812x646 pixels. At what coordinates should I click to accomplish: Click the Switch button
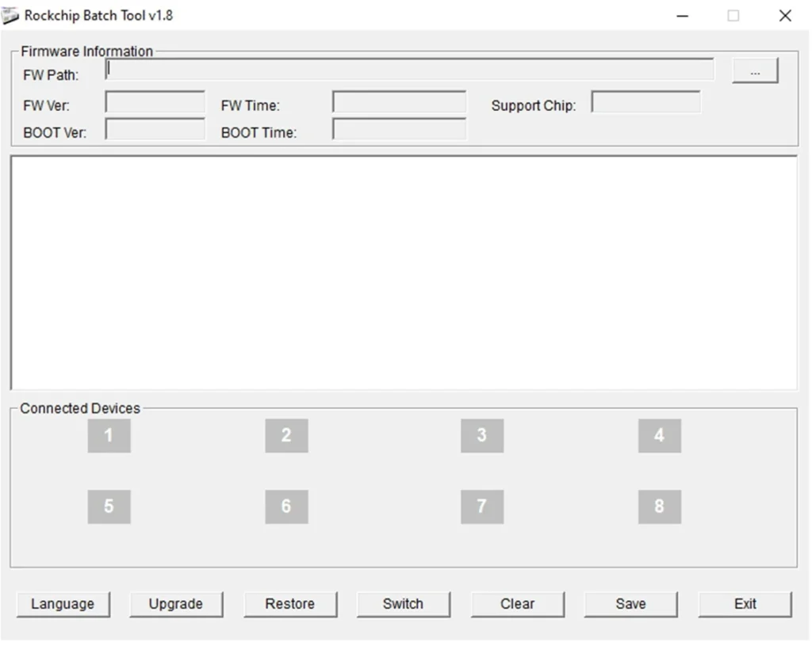pyautogui.click(x=404, y=605)
